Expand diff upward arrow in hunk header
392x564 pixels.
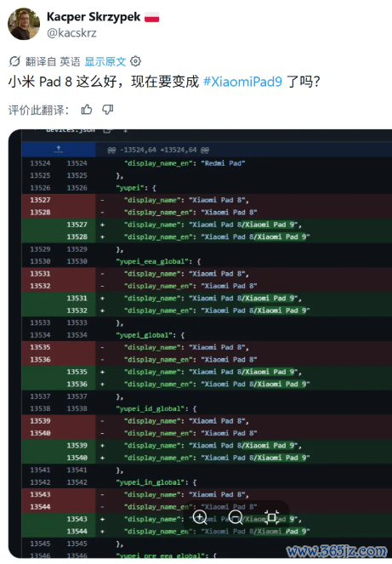(59, 149)
